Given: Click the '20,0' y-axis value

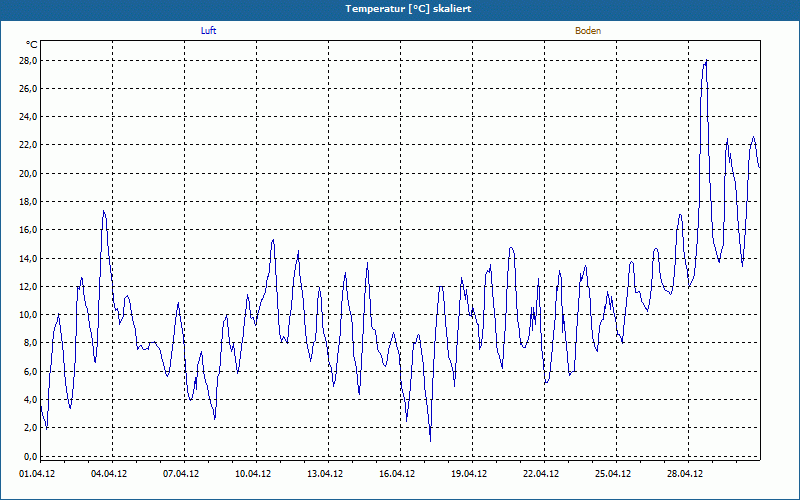Looking at the screenshot, I should coord(28,173).
